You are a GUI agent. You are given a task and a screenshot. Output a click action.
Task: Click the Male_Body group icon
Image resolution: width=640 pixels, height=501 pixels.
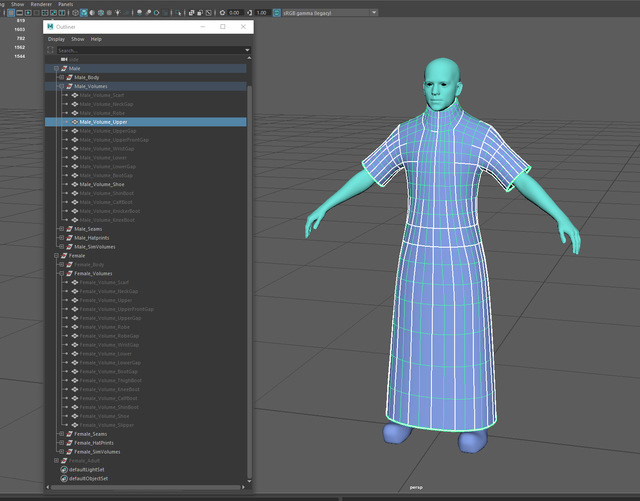(x=69, y=77)
